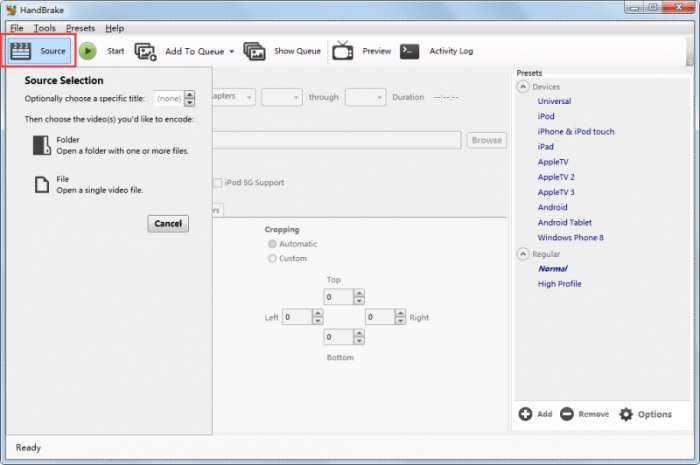700x465 pixels.
Task: Click the Add To Queue picture icon
Action: point(146,51)
